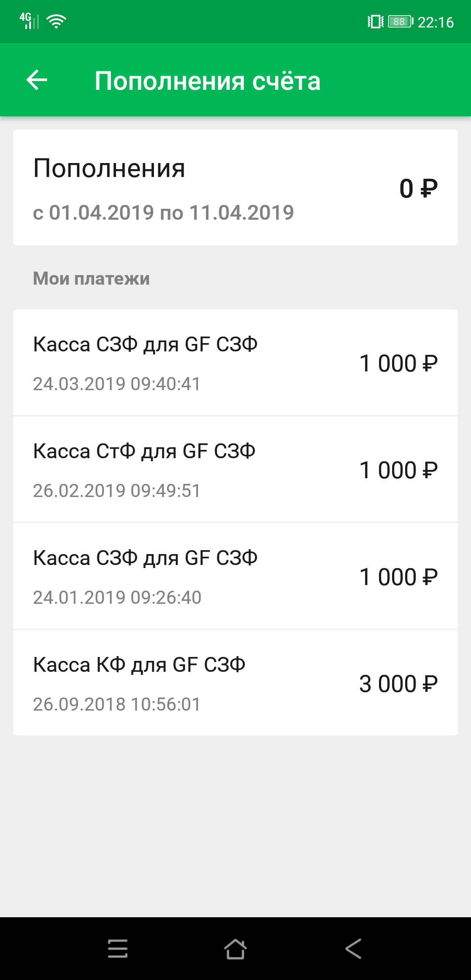Tap the 0 ₽ total amount
Viewport: 471px width, 980px height.
[418, 188]
